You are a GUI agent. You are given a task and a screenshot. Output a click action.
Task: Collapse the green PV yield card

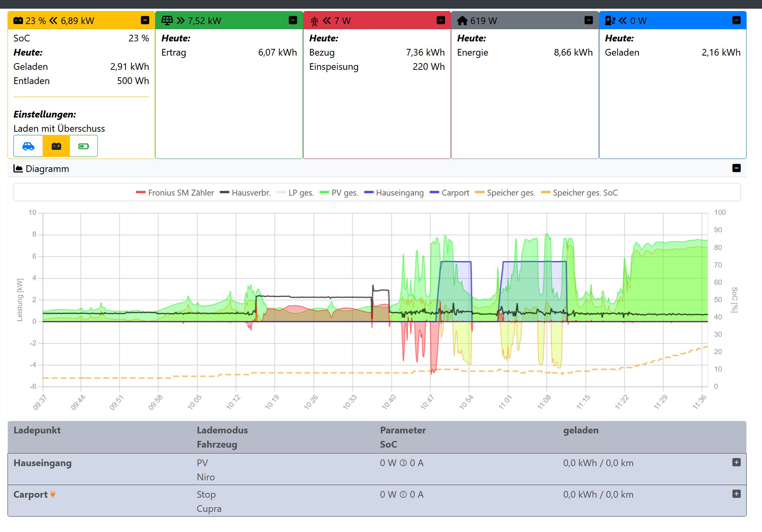pyautogui.click(x=293, y=20)
